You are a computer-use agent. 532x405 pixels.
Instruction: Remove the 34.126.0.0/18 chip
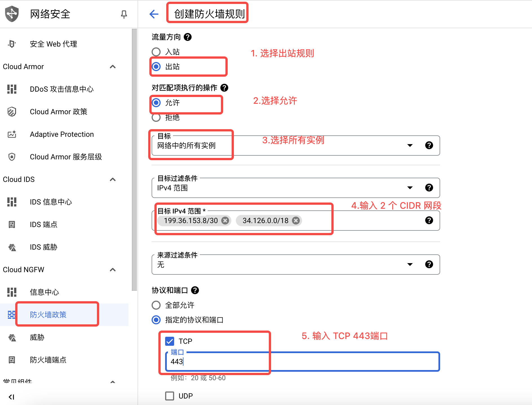click(x=296, y=221)
